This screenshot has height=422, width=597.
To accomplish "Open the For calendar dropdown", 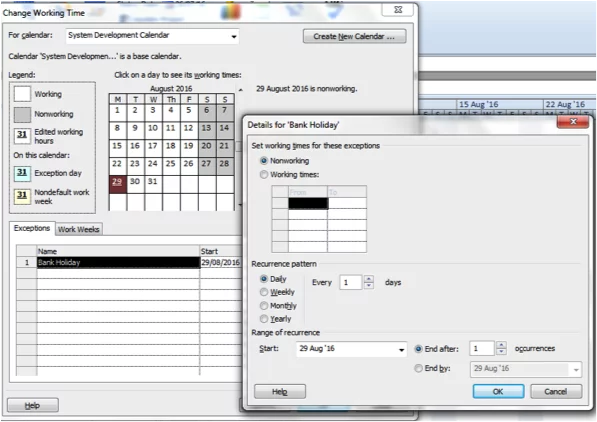I will pyautogui.click(x=234, y=36).
